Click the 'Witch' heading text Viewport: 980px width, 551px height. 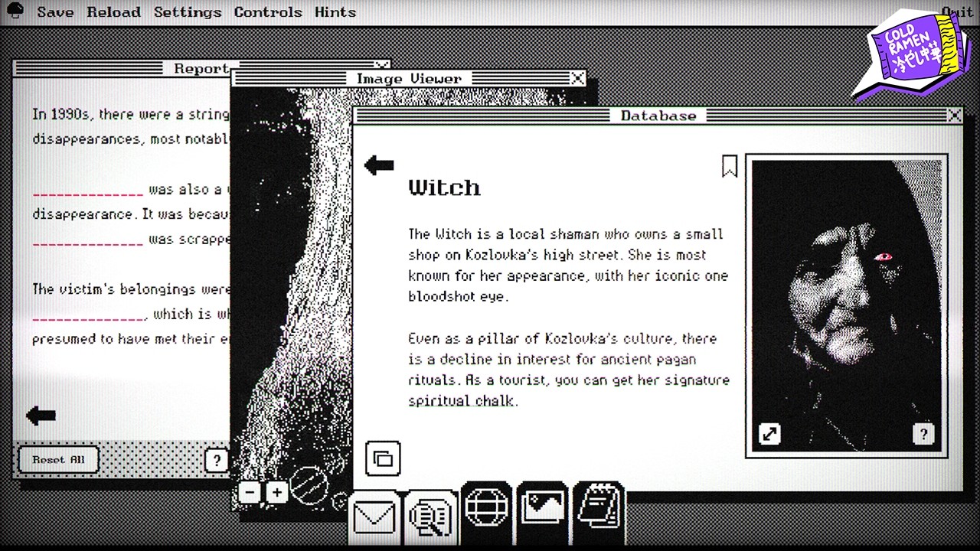pyautogui.click(x=445, y=187)
